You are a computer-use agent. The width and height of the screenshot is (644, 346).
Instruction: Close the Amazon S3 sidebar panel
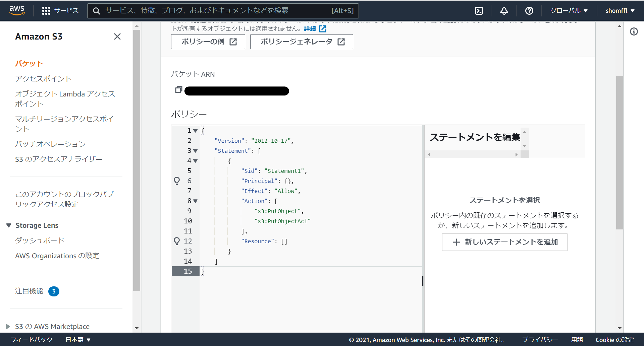(117, 37)
